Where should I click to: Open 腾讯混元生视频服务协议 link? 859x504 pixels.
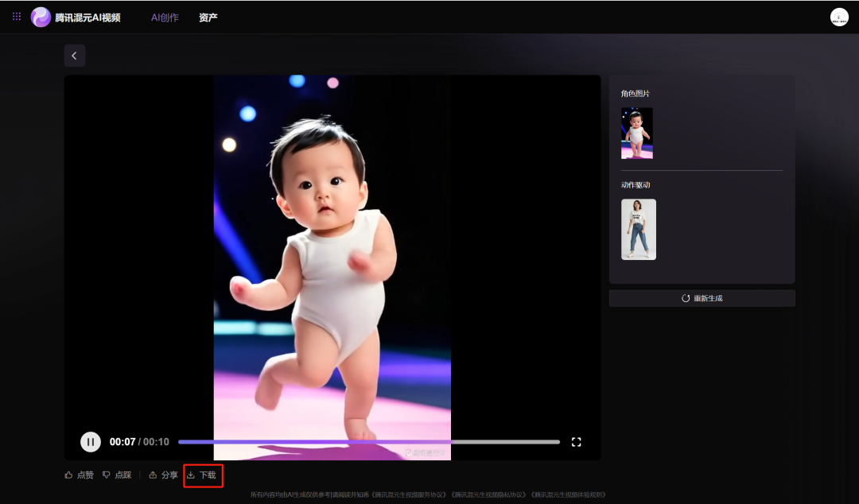(408, 494)
